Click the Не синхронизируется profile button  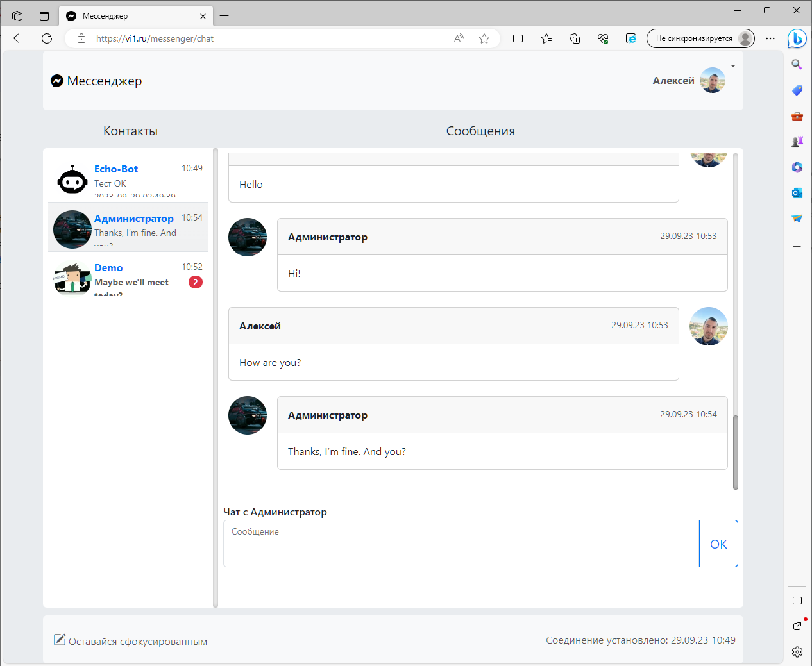tap(700, 38)
